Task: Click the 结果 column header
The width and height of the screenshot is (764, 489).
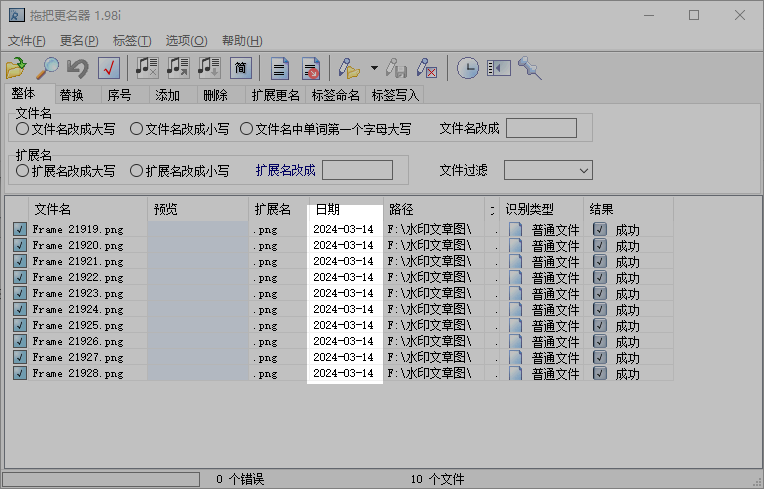Action: [x=629, y=209]
